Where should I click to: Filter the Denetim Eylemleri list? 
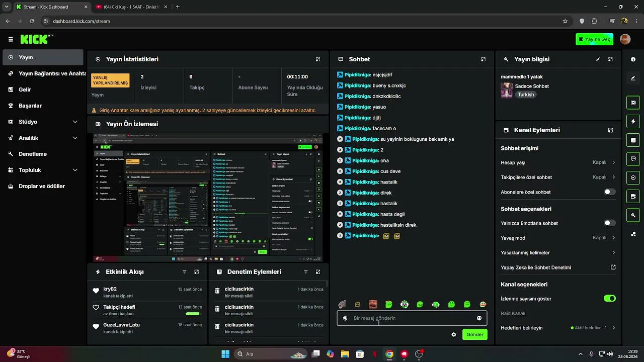[x=305, y=272]
